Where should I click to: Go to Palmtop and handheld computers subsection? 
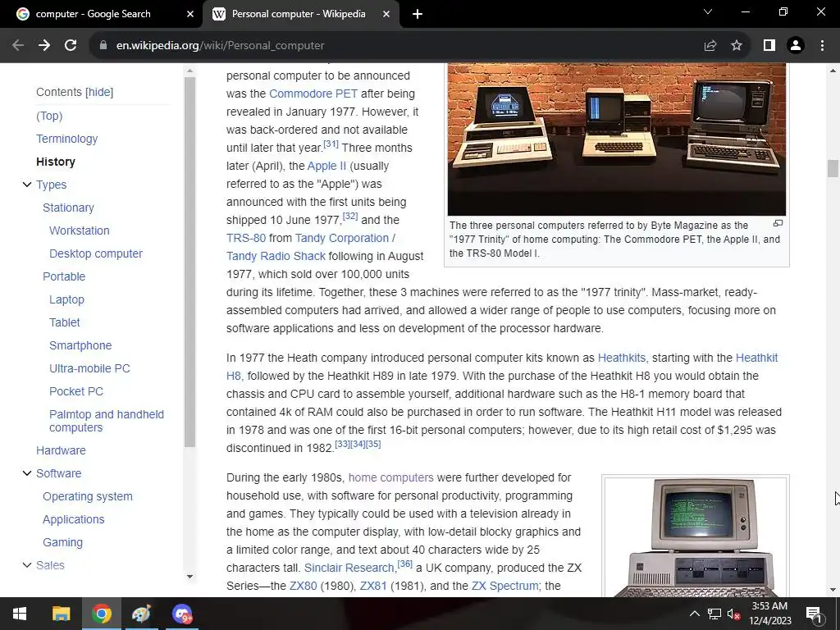click(107, 421)
